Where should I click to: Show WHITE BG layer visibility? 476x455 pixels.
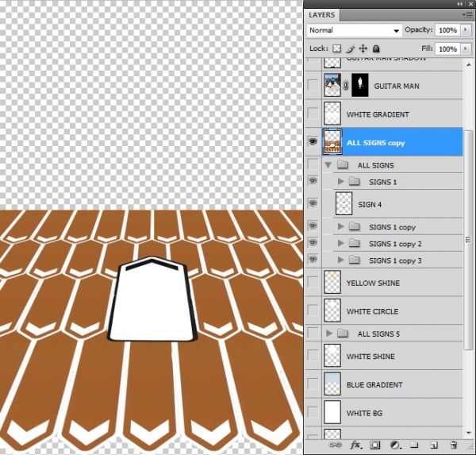click(313, 412)
